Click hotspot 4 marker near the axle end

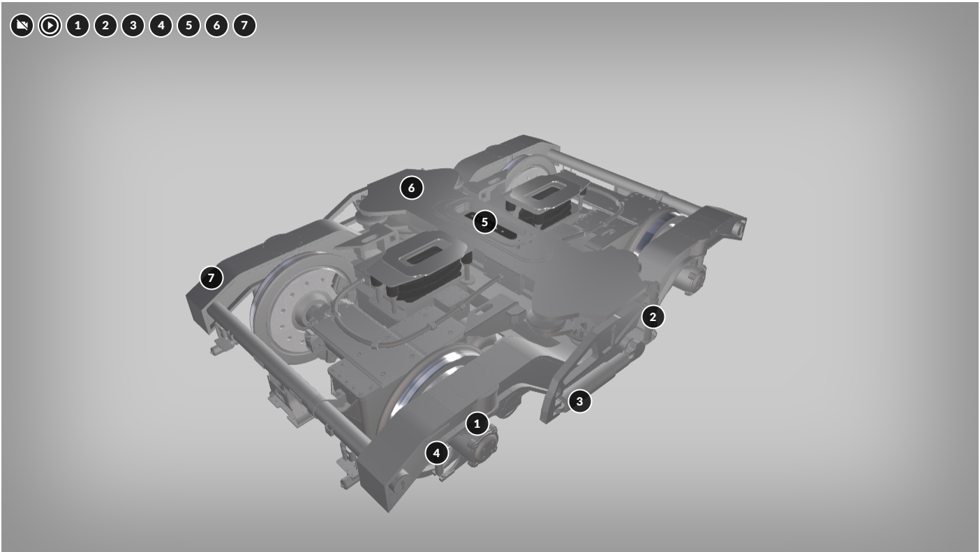coord(437,453)
